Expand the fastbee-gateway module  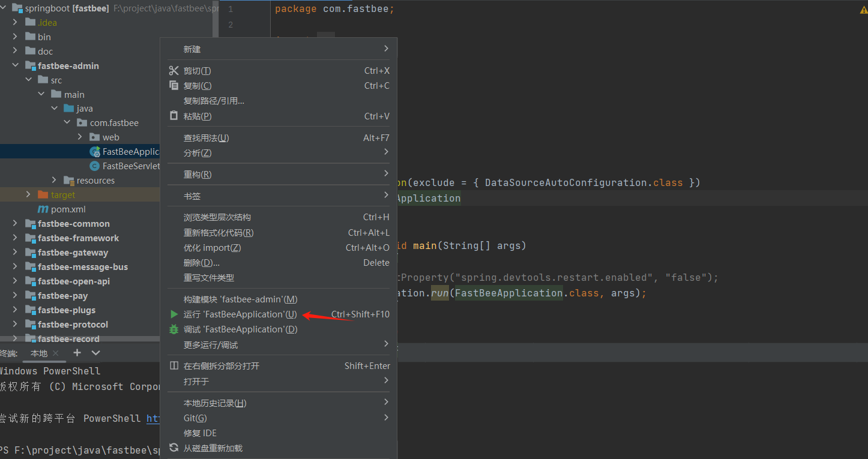pos(15,253)
